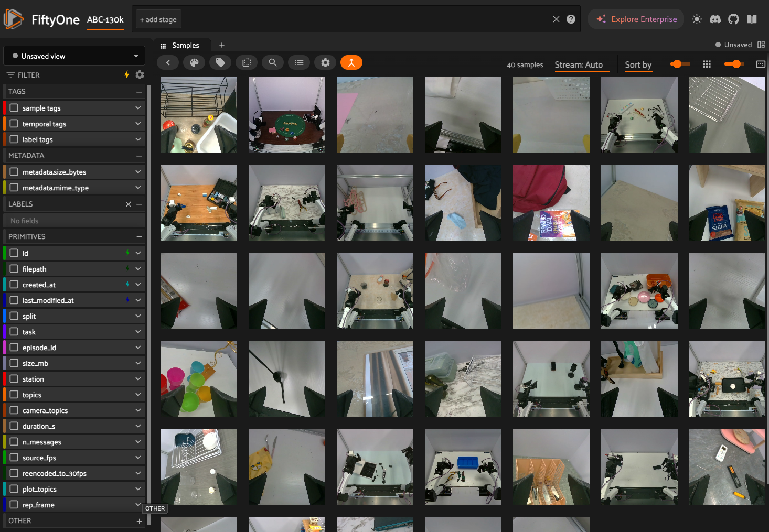
Task: Open the sort by similarity search
Action: tap(273, 63)
